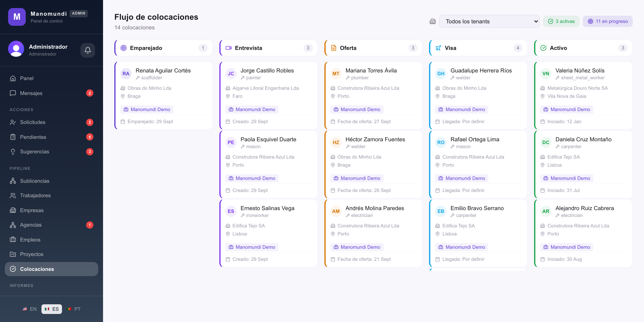Switch language to EN
The image size is (644, 322).
click(30, 309)
